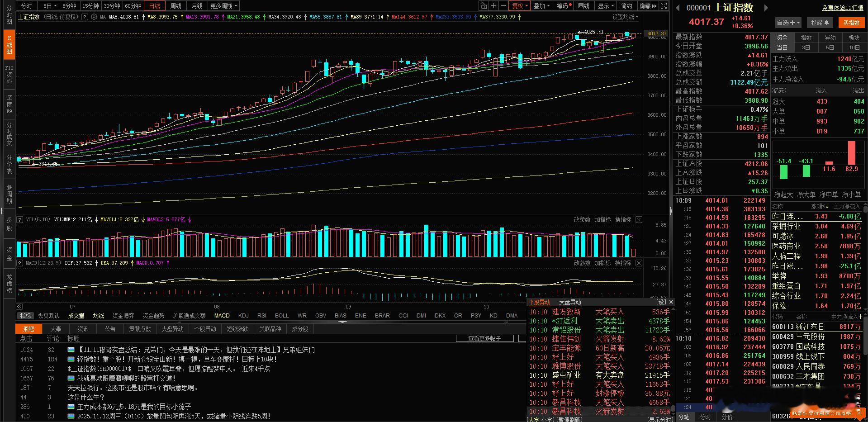Open help icon for MACD indicator
The height and width of the screenshot is (422, 868).
pyautogui.click(x=20, y=263)
